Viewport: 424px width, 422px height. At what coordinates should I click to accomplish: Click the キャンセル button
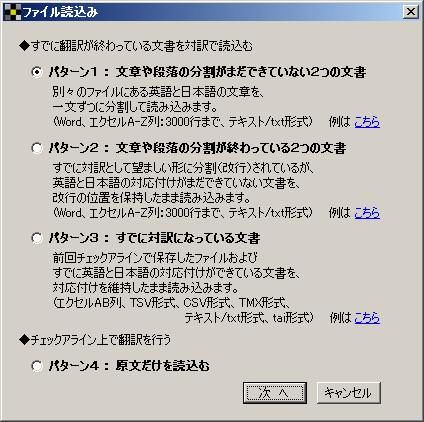click(x=348, y=393)
